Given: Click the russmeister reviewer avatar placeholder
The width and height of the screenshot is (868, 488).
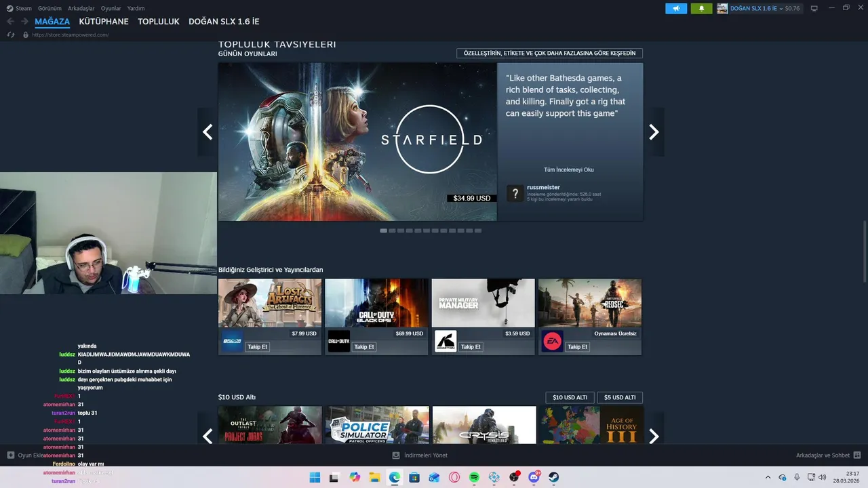Looking at the screenshot, I should click(x=515, y=193).
